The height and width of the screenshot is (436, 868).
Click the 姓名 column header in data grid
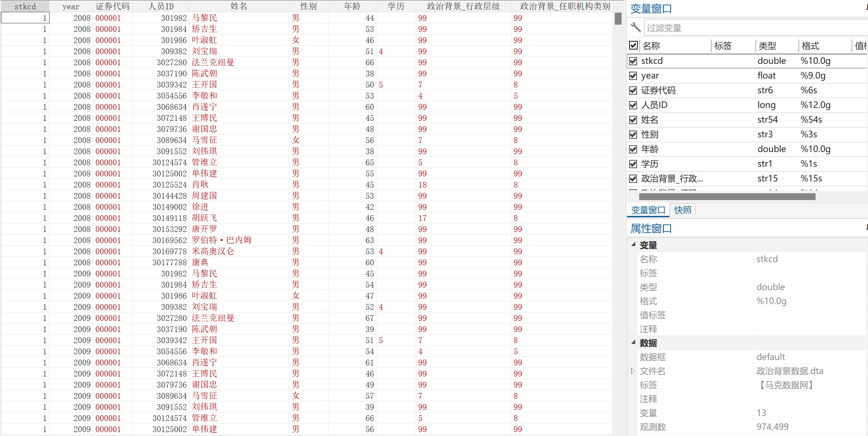tap(239, 6)
